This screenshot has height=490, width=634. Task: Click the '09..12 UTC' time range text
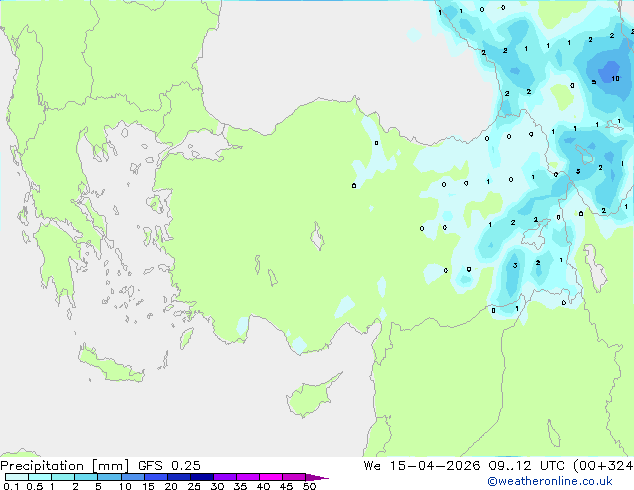point(526,466)
